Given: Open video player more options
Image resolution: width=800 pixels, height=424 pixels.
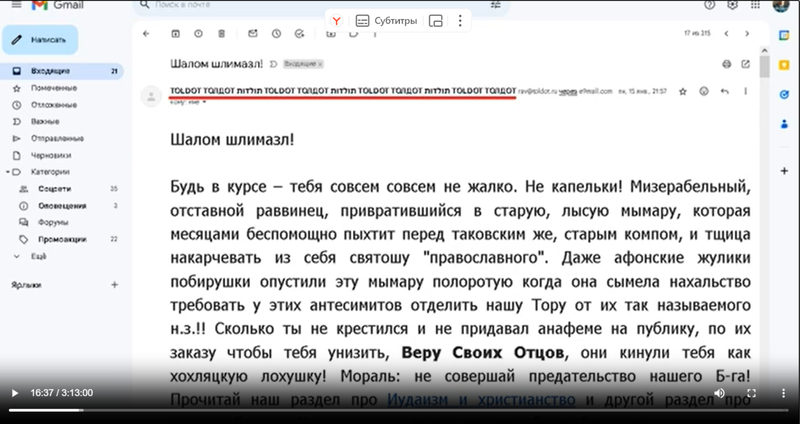Looking at the screenshot, I should pyautogui.click(x=784, y=393).
